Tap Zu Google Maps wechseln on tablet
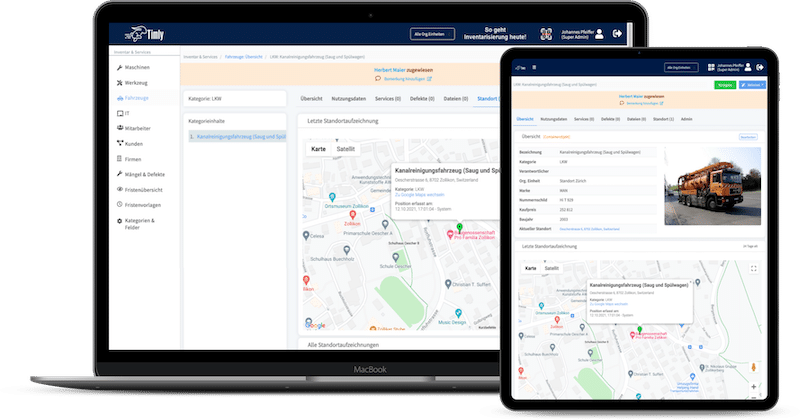 [609, 304]
